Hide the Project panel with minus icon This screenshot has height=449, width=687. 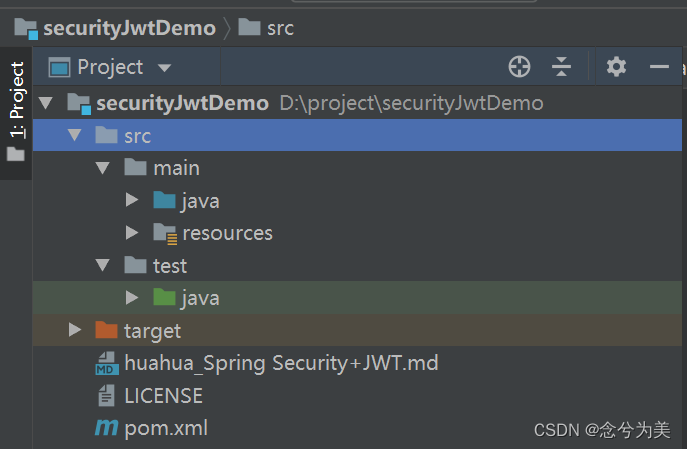click(x=659, y=67)
